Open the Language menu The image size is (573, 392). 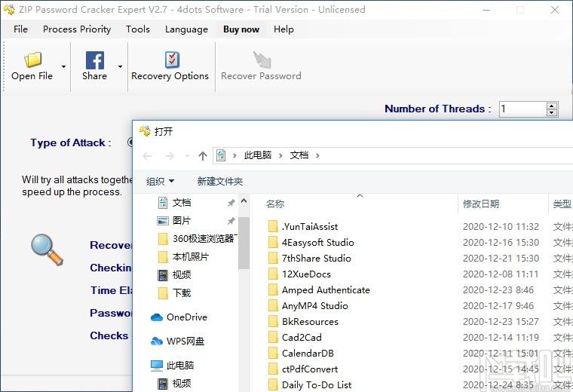186,29
